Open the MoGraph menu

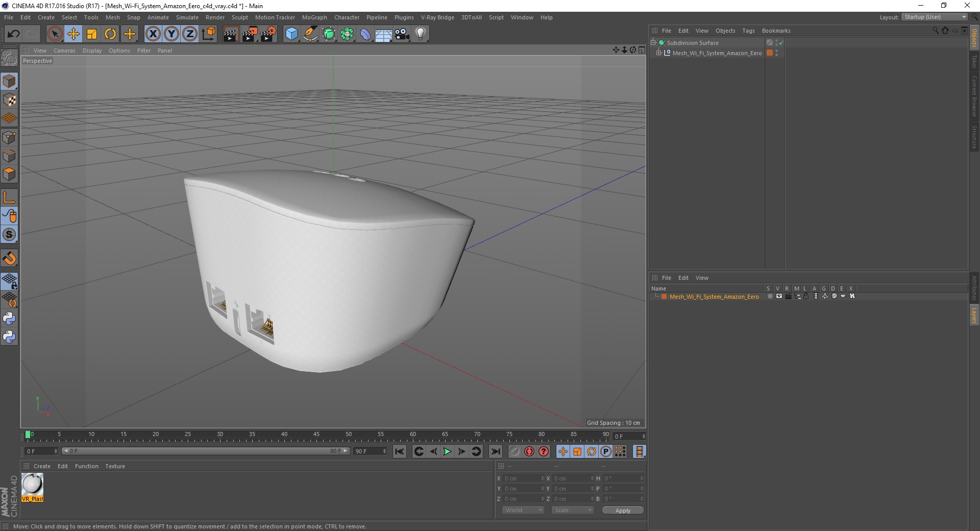314,17
